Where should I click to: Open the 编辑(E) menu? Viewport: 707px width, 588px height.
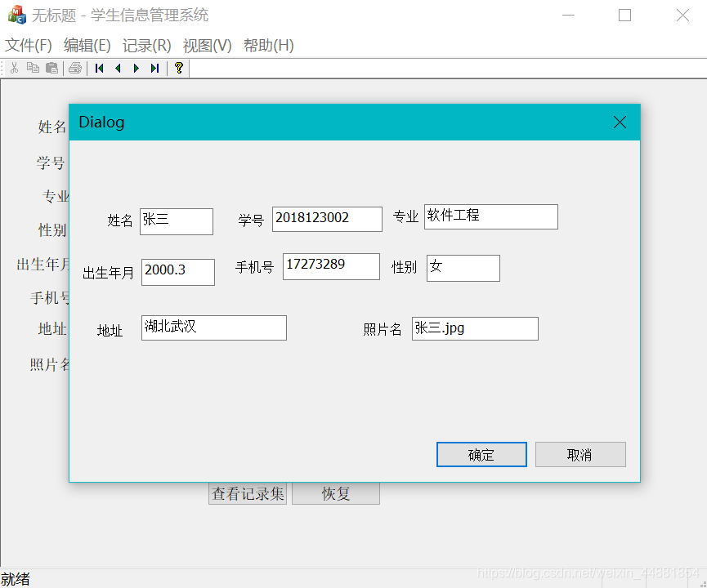(87, 46)
